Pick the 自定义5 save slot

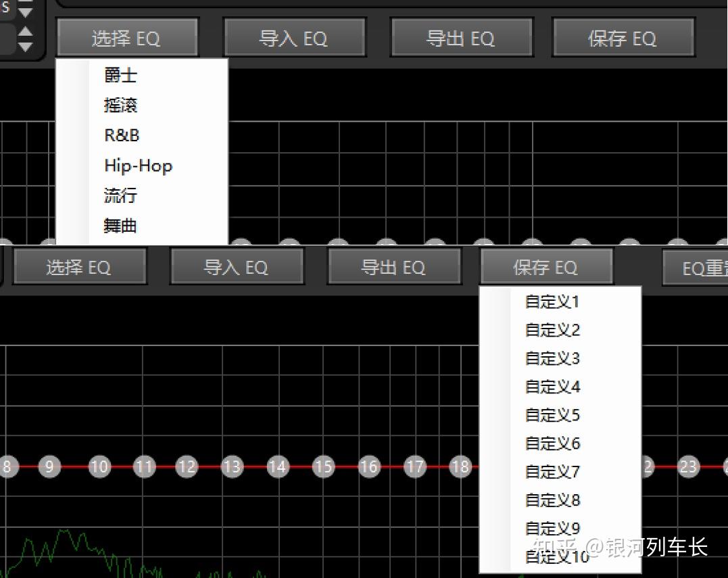552,415
